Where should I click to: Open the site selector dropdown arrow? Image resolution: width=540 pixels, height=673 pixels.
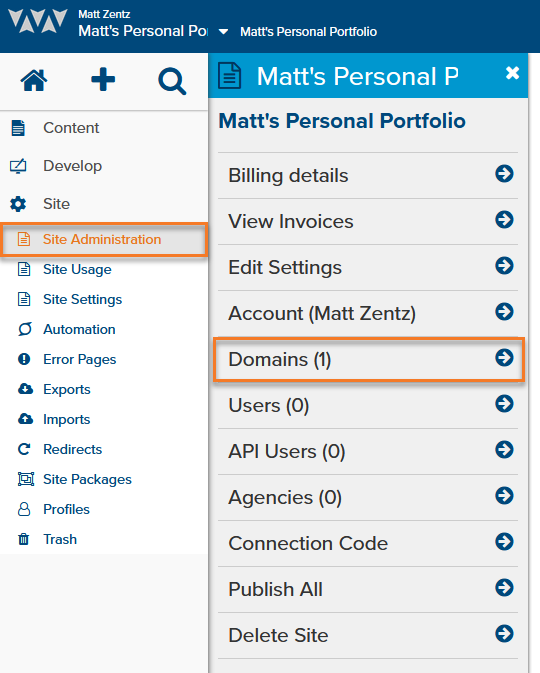click(224, 32)
